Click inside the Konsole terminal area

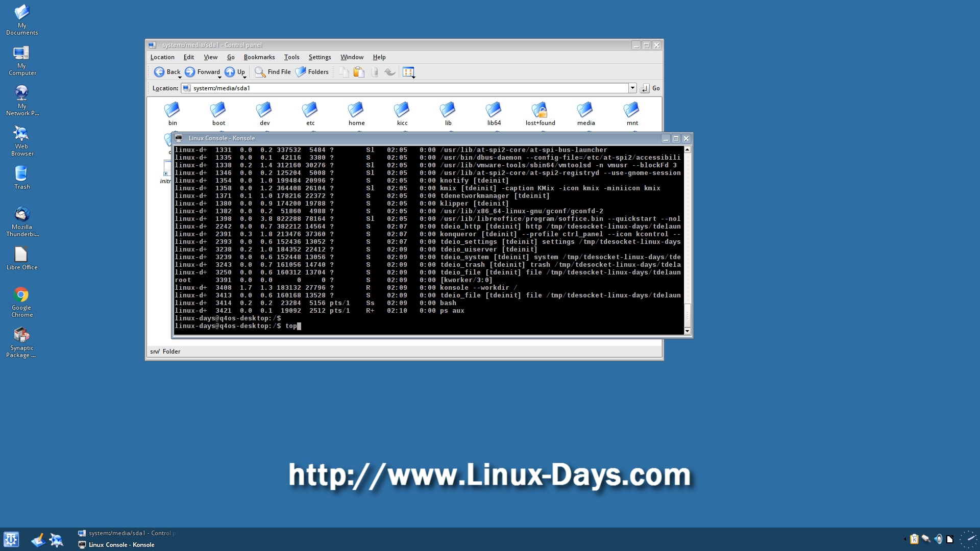click(428, 240)
